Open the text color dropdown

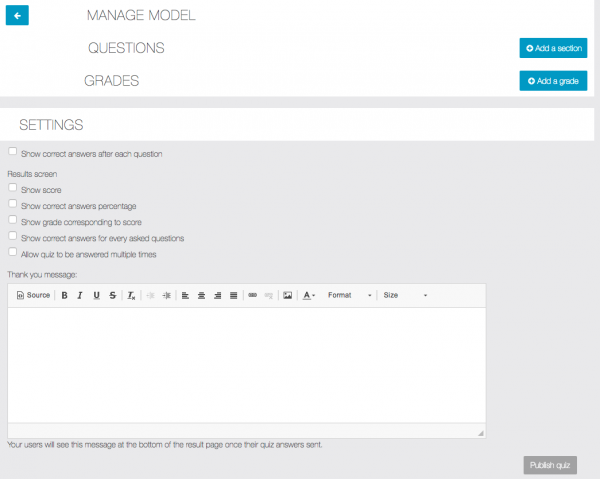coord(309,295)
